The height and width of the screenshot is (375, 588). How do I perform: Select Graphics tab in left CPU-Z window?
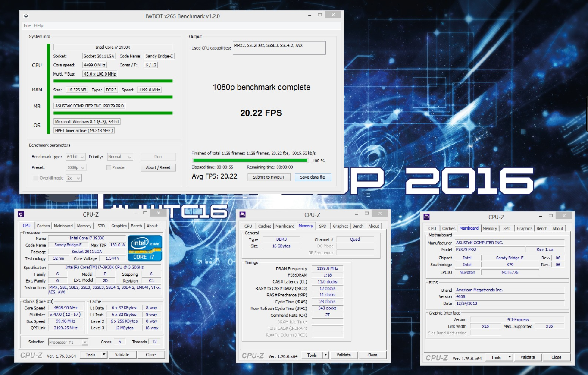point(119,226)
